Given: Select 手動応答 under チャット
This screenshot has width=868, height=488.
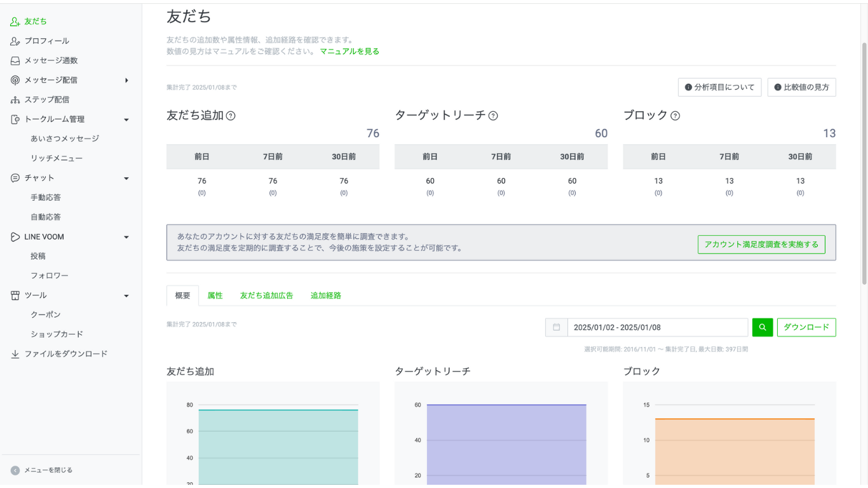Looking at the screenshot, I should [x=46, y=198].
